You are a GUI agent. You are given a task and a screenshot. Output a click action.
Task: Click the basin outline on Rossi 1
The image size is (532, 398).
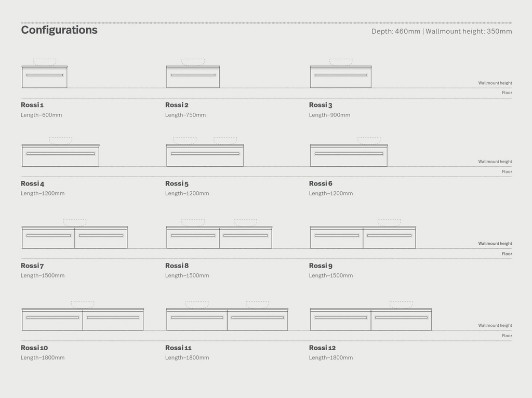coord(45,62)
